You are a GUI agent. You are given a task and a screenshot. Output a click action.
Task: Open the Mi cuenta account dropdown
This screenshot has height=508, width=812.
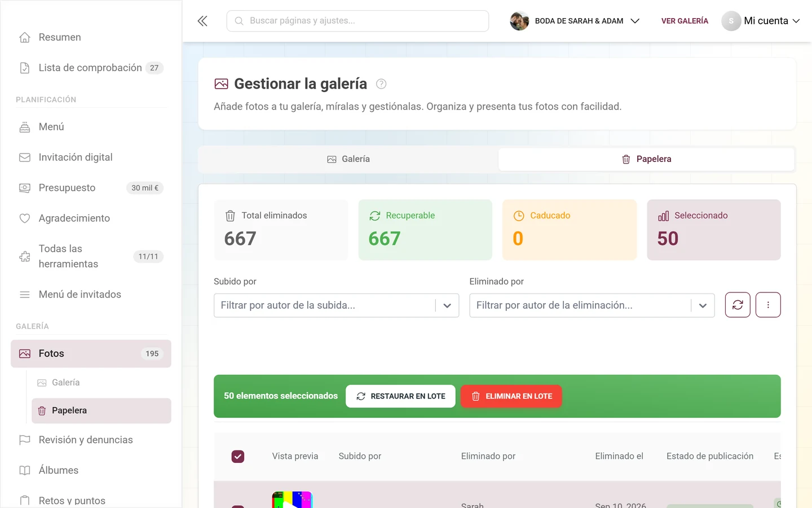[x=761, y=21]
